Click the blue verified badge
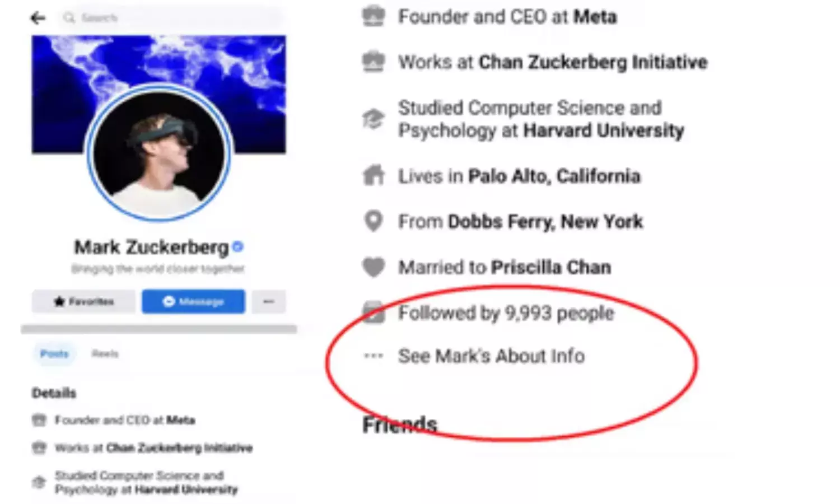Image resolution: width=840 pixels, height=504 pixels. 237,246
